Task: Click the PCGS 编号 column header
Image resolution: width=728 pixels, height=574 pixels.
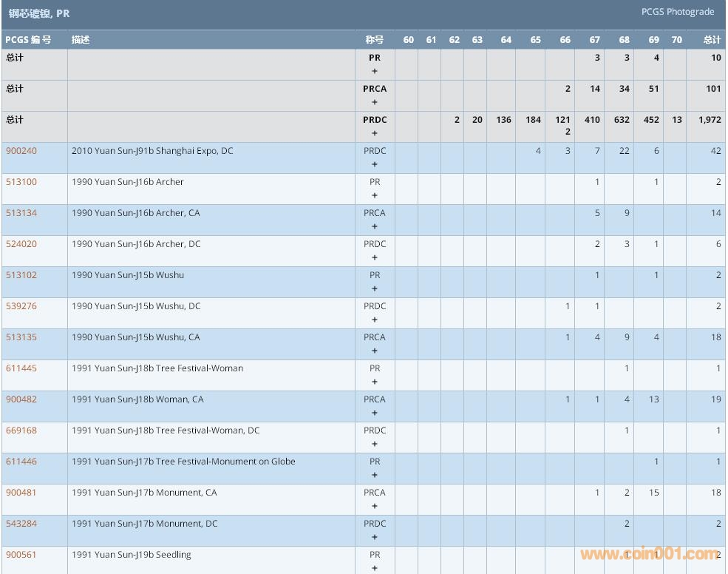Action: (28, 40)
